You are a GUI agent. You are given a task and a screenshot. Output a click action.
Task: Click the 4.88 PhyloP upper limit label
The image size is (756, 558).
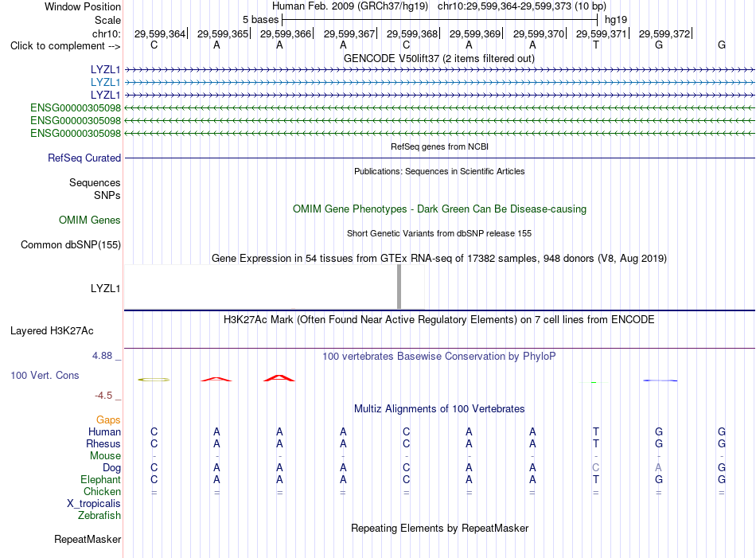[x=102, y=356]
